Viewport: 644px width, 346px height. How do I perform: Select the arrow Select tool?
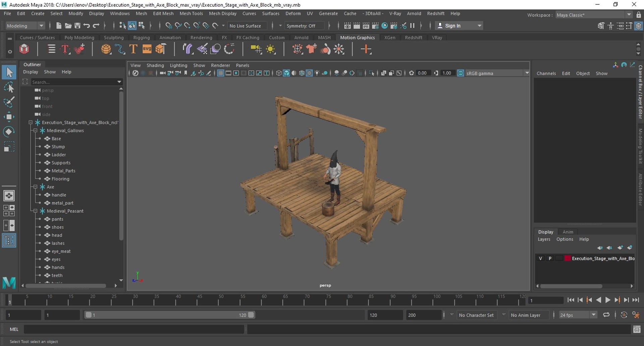9,72
